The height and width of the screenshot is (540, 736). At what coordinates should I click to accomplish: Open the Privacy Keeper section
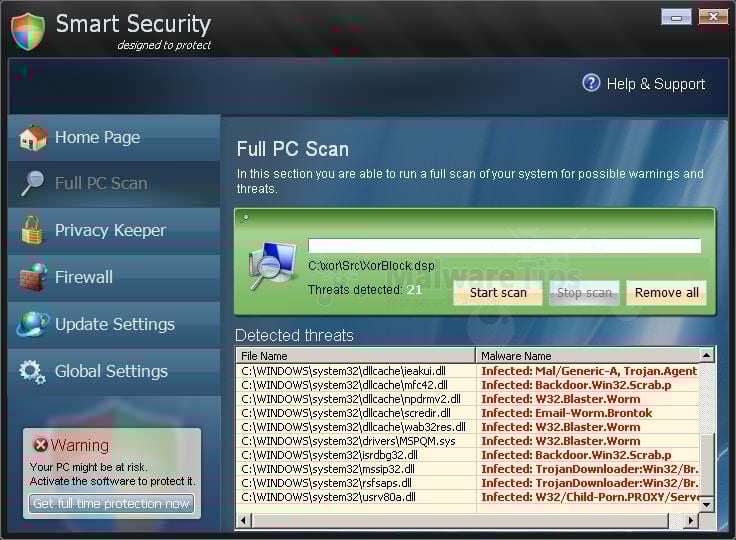[x=114, y=231]
